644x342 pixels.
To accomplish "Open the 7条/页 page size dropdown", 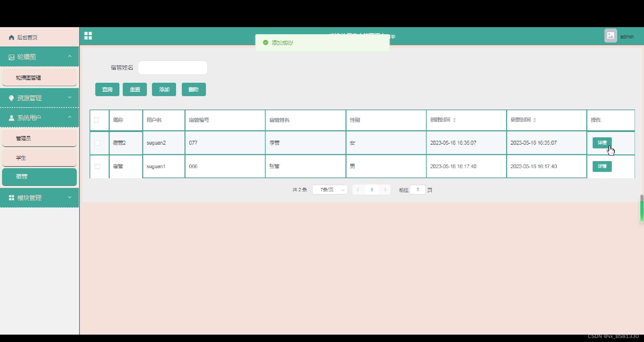I will 330,190.
